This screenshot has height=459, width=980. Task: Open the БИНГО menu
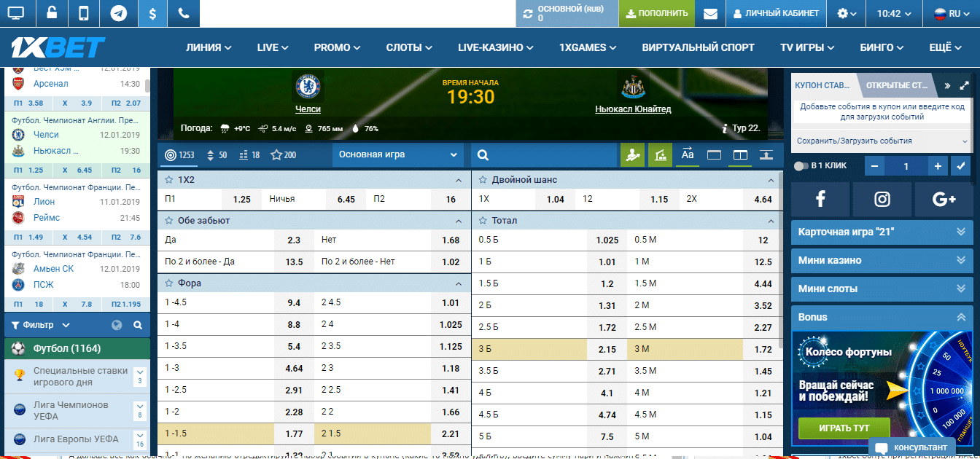click(x=882, y=47)
